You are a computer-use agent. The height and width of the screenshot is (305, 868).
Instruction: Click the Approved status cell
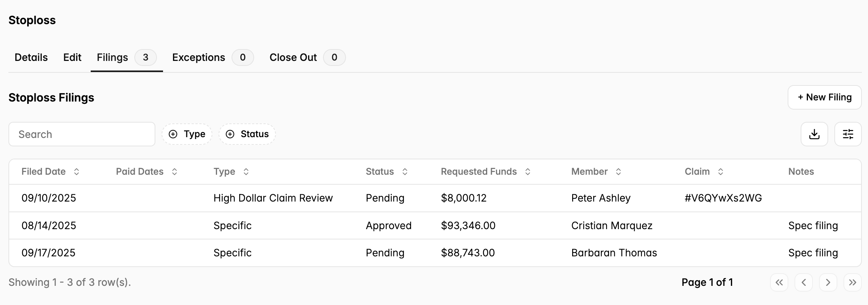[x=389, y=226]
